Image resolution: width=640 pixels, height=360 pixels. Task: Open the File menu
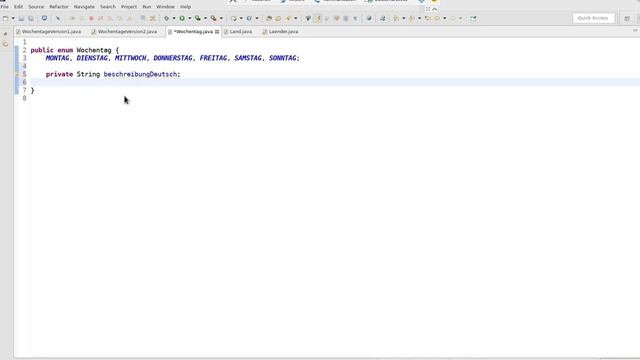pos(4,7)
